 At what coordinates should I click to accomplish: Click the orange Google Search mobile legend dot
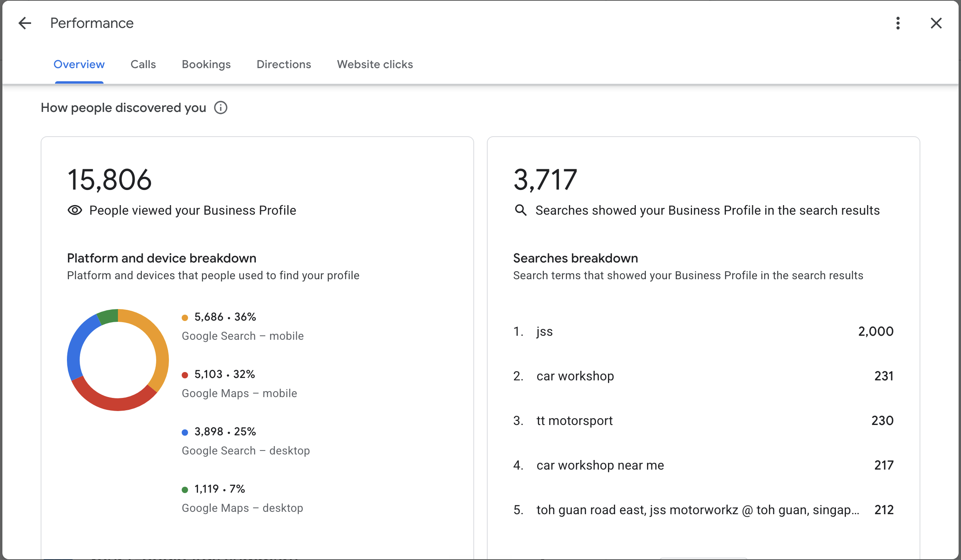(185, 318)
